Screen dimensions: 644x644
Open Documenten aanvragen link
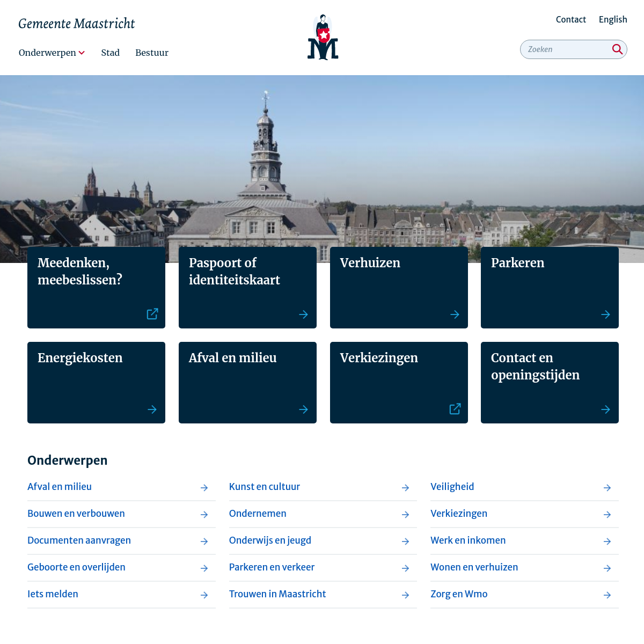pos(79,540)
